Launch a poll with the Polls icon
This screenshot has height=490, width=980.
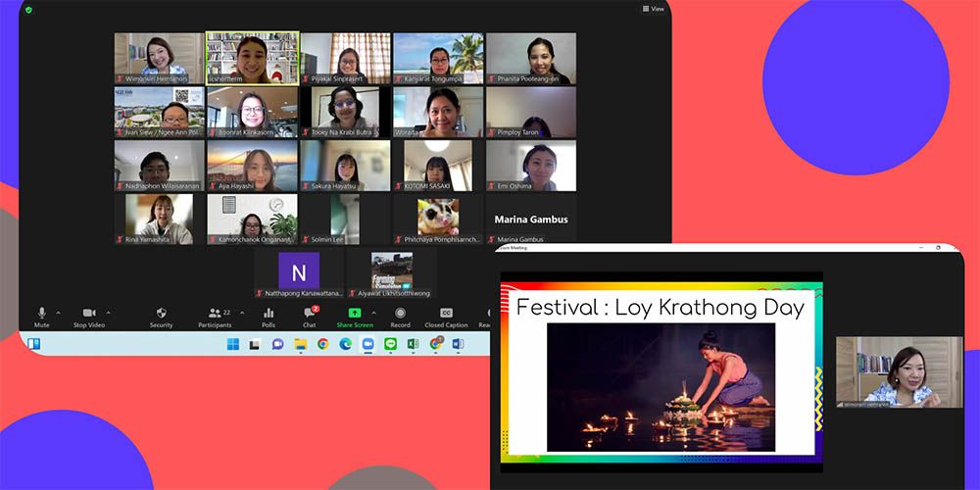point(269,317)
